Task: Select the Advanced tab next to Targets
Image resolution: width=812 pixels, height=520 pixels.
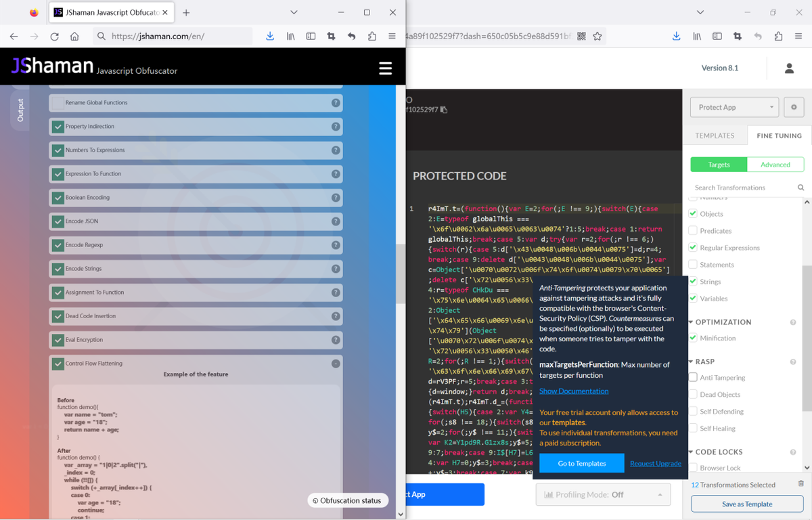Action: [775, 164]
